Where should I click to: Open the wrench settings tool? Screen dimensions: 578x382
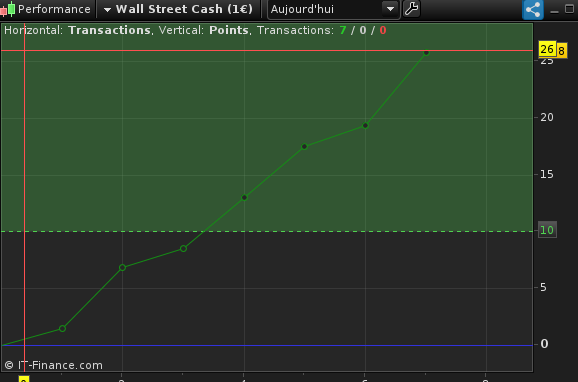411,9
